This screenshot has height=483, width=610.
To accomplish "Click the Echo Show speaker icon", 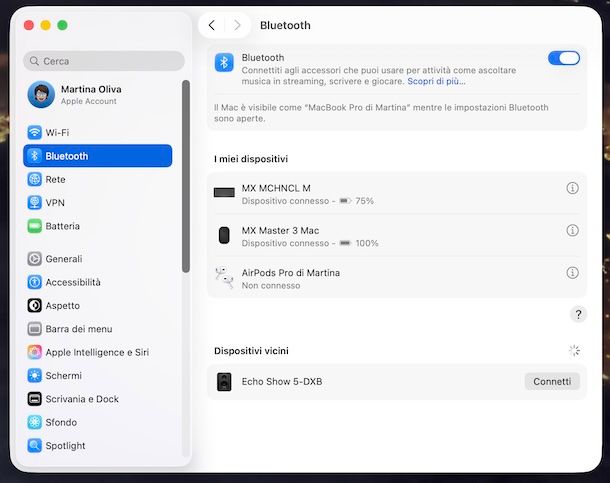I will pos(224,382).
